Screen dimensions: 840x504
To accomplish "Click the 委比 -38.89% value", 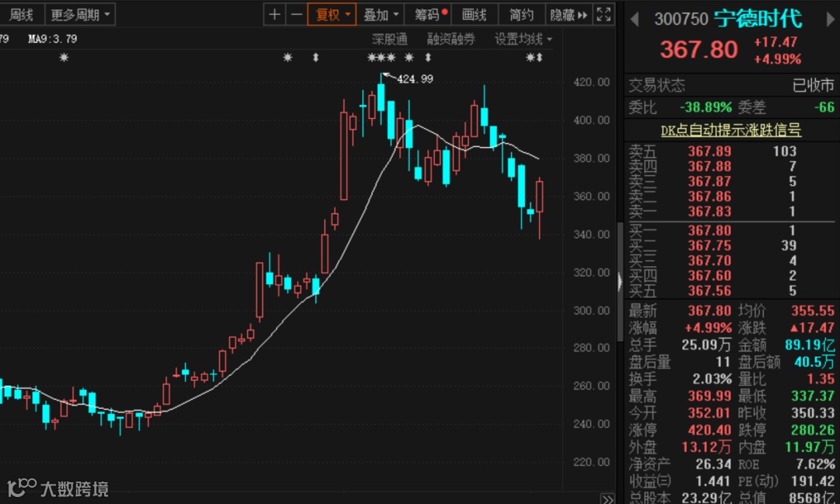I will click(705, 107).
